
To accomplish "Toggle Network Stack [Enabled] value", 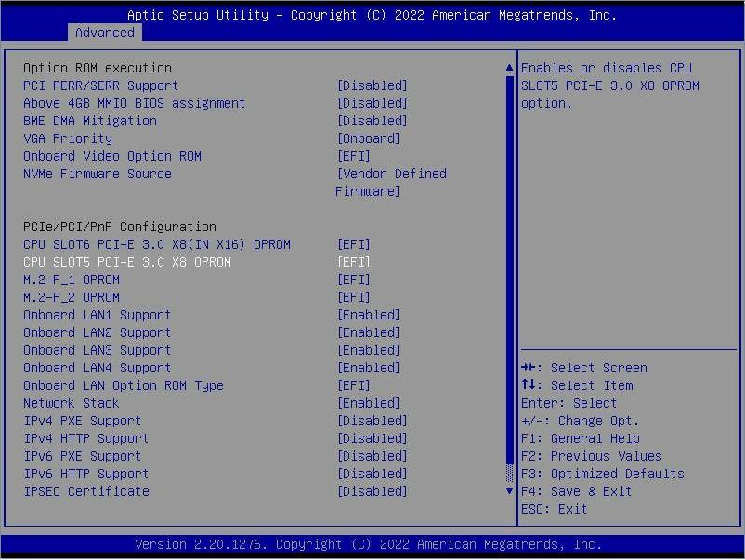I will tap(368, 403).
